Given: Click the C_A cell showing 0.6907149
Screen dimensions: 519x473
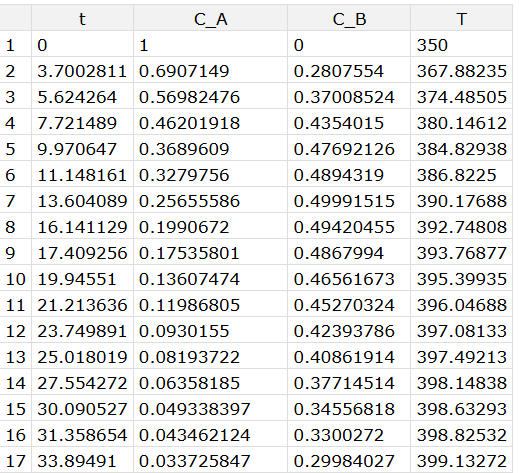Looking at the screenshot, I should 210,70.
